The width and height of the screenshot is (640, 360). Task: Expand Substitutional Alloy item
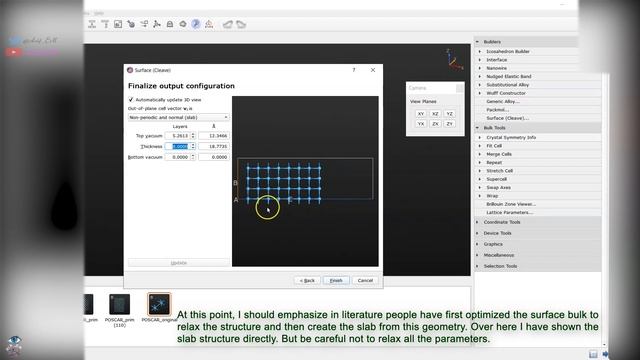point(480,85)
